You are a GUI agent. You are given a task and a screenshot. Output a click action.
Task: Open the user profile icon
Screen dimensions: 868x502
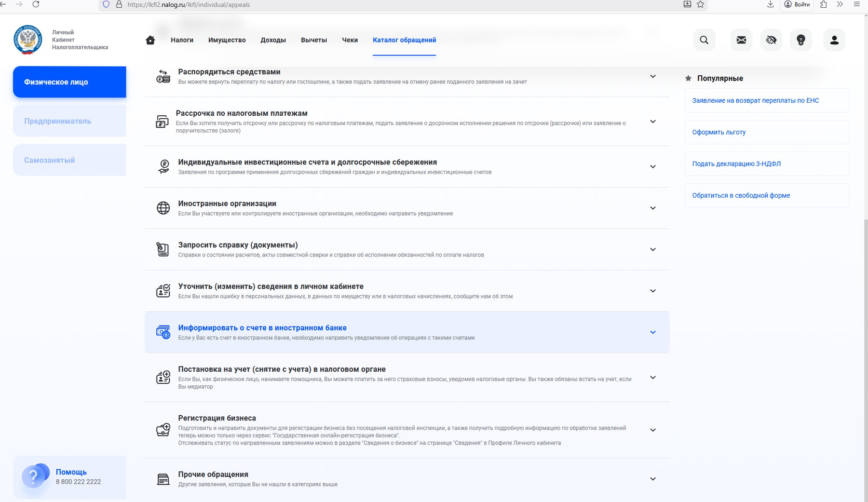click(x=834, y=40)
